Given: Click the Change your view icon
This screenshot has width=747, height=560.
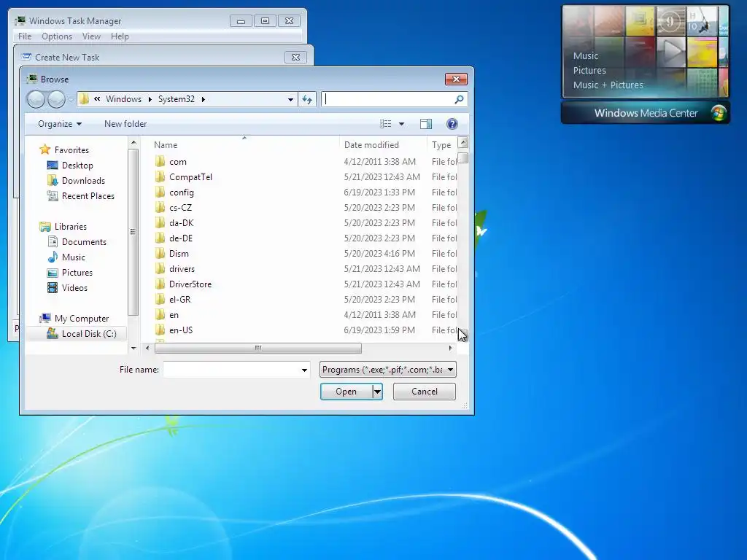Looking at the screenshot, I should pos(385,124).
